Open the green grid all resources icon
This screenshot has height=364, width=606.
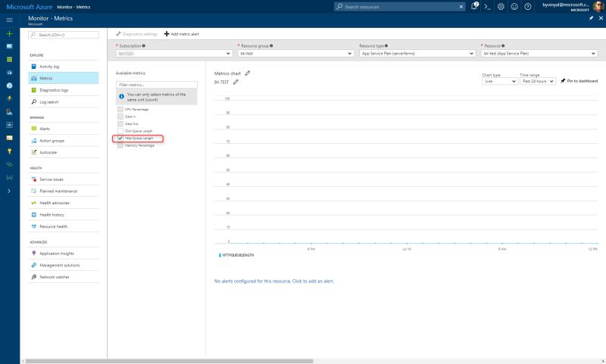click(9, 60)
